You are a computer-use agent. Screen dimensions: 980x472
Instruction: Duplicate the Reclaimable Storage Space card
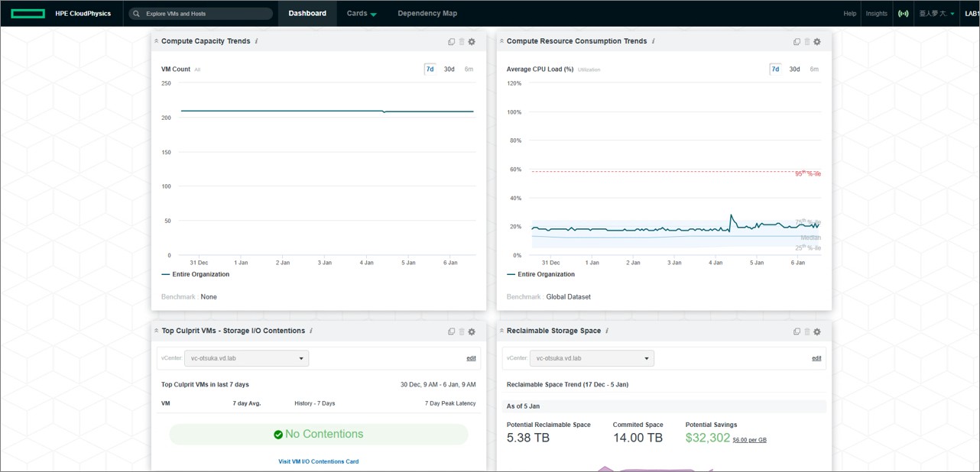click(x=797, y=331)
